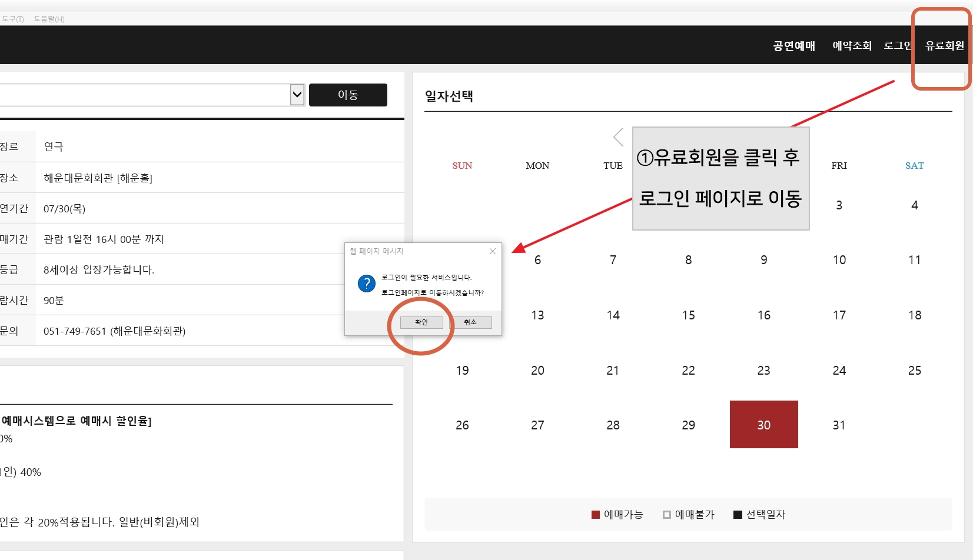This screenshot has height=560, width=973.
Task: Click the 선택일자 black legend square
Action: click(x=738, y=515)
